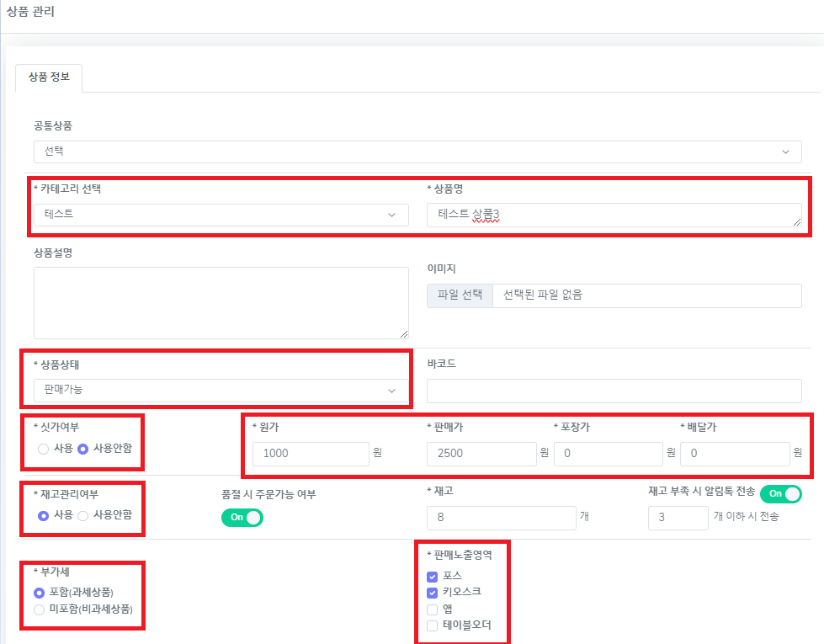Toggle 재고 부족 시 알림톡 전송 switch
824x644 pixels.
pyautogui.click(x=780, y=493)
